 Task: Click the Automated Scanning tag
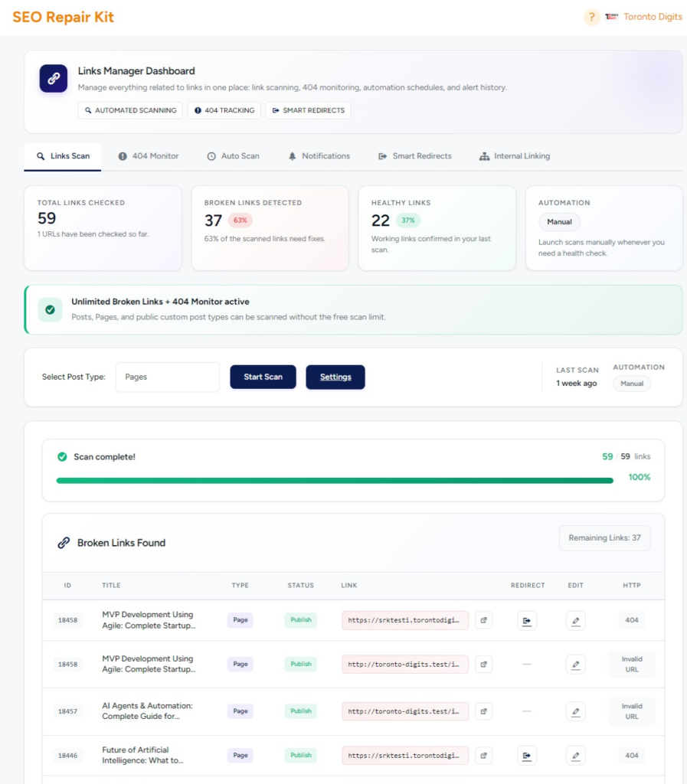click(x=130, y=110)
